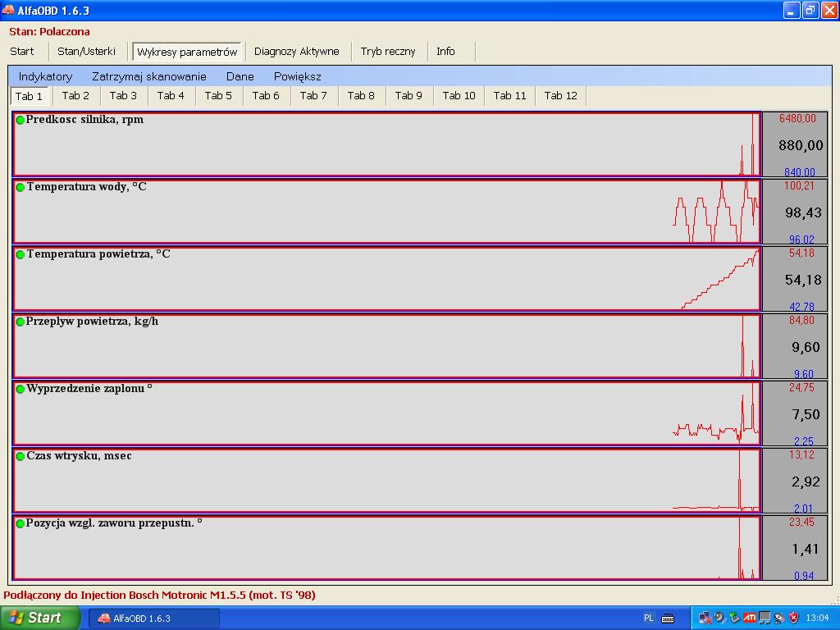Click disconnected network tray icon with red X
The image size is (840, 630).
[x=705, y=618]
